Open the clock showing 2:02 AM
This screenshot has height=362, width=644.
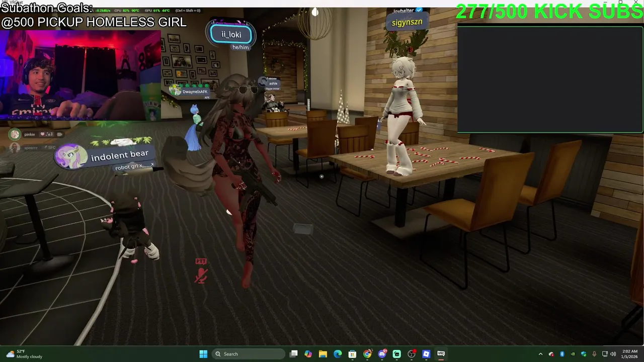click(x=629, y=354)
